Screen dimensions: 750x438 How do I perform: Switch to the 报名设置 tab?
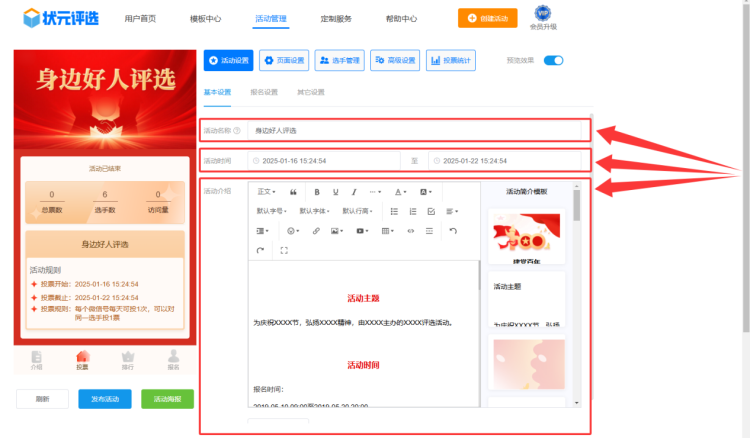click(x=264, y=92)
